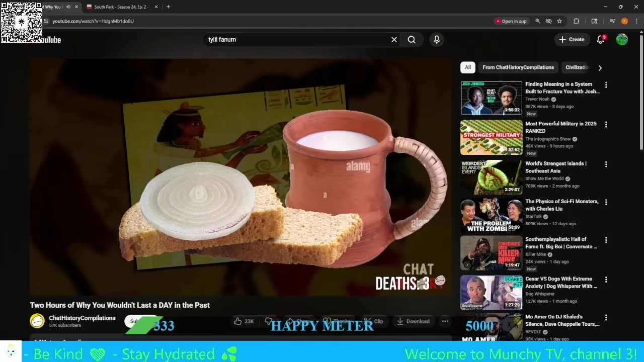Open the World's Strangest Islands thumbnail
The height and width of the screenshot is (362, 644).
[x=492, y=177]
